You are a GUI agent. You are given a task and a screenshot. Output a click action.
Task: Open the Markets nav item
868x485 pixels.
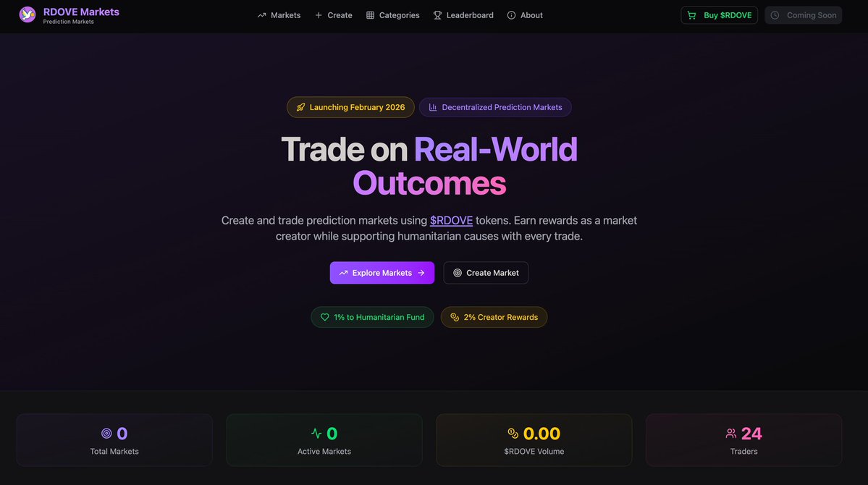[279, 15]
